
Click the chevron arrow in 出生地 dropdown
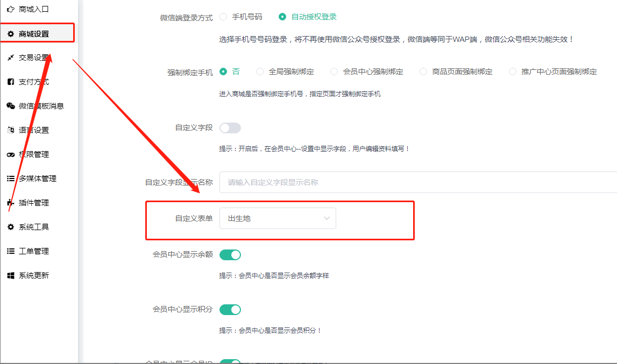pyautogui.click(x=327, y=218)
